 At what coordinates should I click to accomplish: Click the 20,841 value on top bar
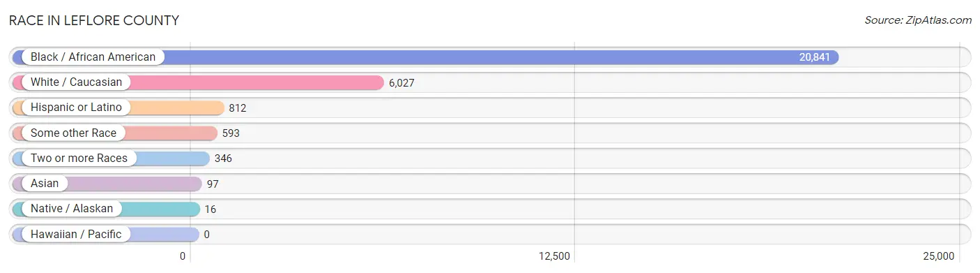click(x=815, y=57)
